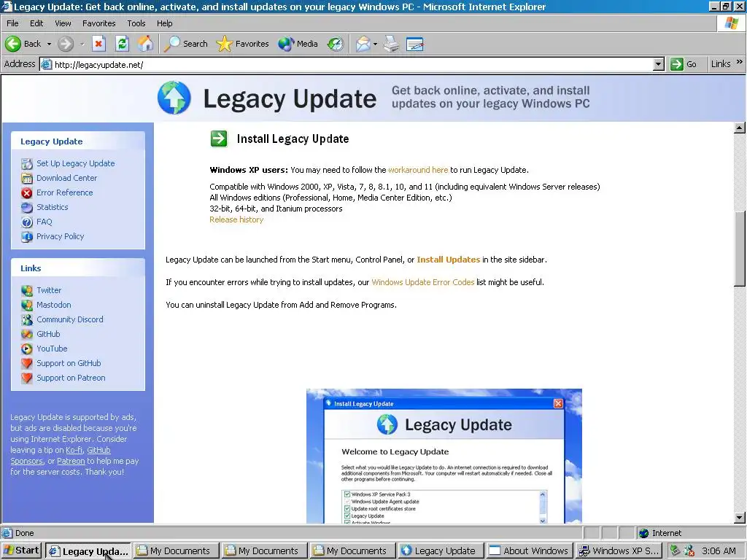Open the Favorites menu
This screenshot has width=747, height=560.
[x=98, y=23]
